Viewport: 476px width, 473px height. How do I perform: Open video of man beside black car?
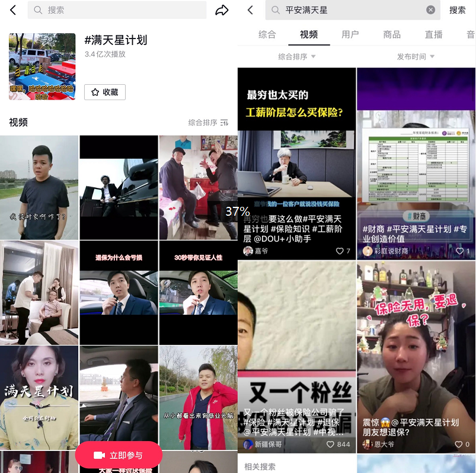pos(119,187)
